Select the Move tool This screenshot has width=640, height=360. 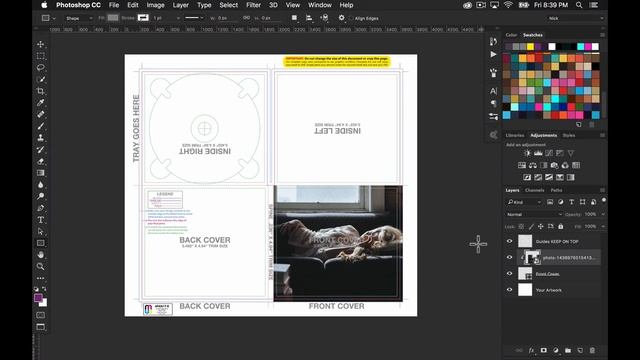40,44
